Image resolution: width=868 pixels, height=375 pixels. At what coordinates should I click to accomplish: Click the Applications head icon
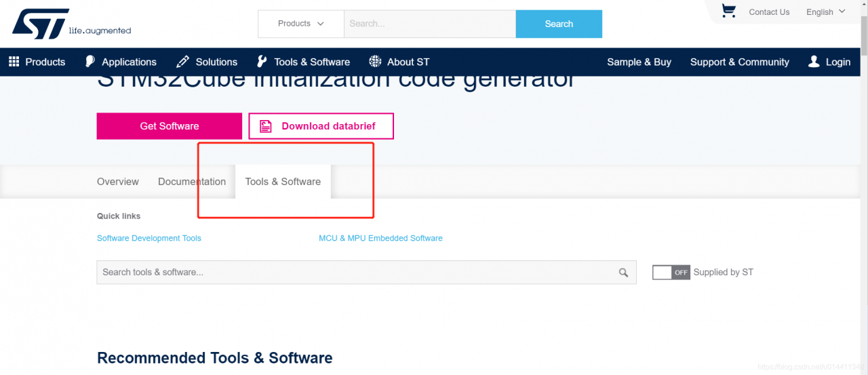pyautogui.click(x=90, y=62)
